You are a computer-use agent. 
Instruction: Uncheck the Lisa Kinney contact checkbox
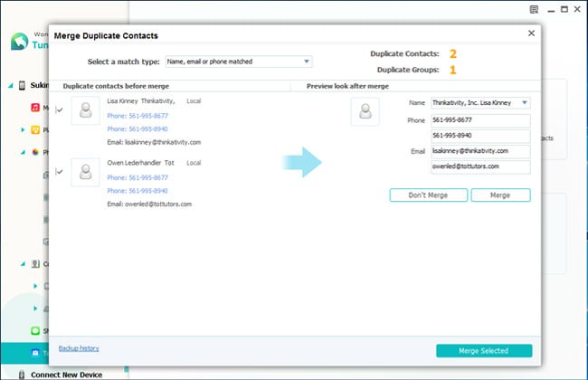(59, 109)
